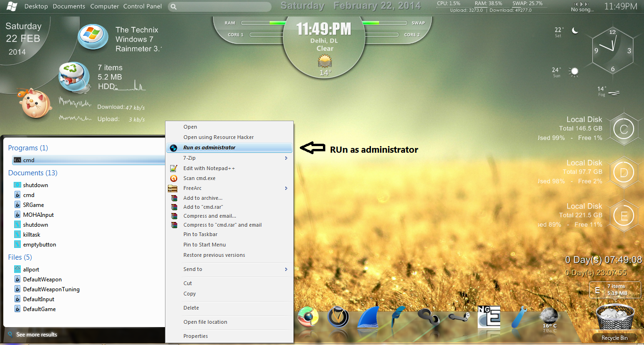Click the search magnifier icon in top bar
The image size is (644, 345).
point(173,7)
